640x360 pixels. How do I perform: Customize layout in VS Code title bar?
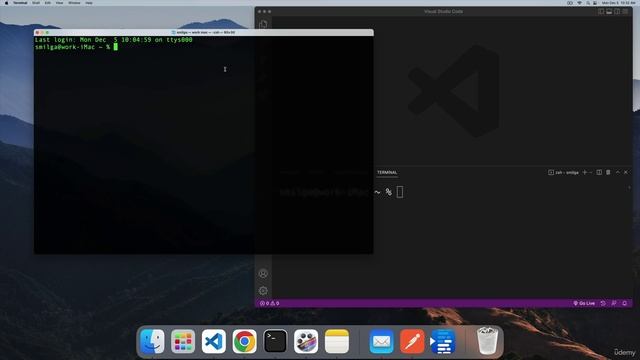coord(625,11)
